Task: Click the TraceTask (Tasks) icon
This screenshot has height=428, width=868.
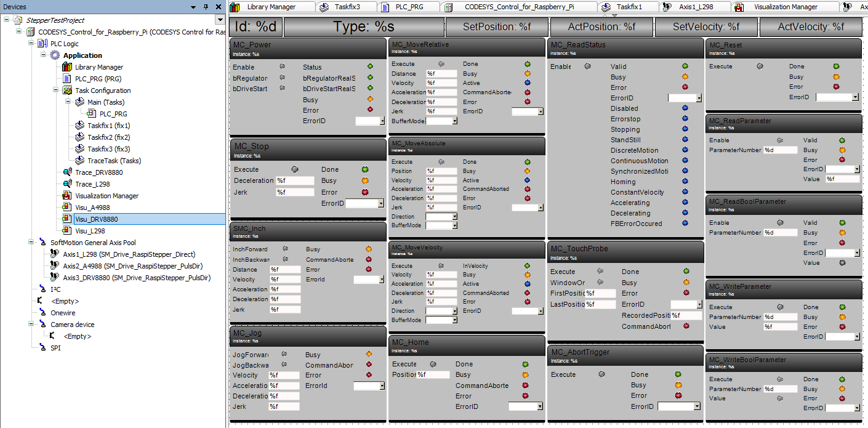Action: pos(80,161)
